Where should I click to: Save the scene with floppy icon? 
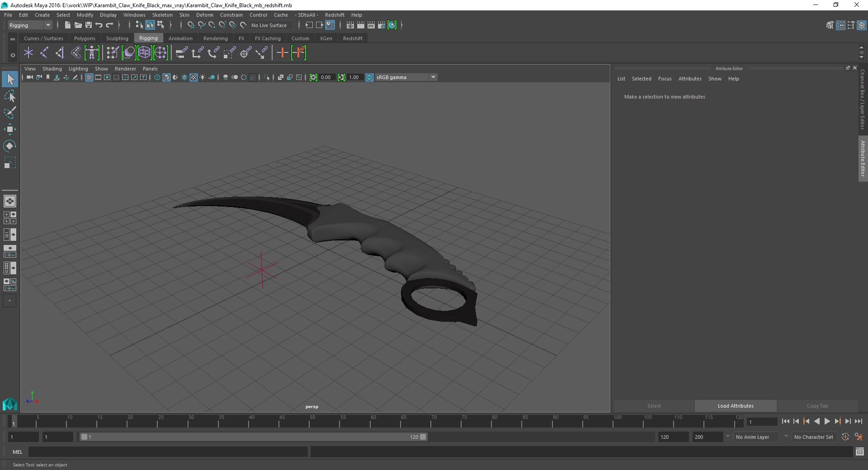[x=89, y=25]
